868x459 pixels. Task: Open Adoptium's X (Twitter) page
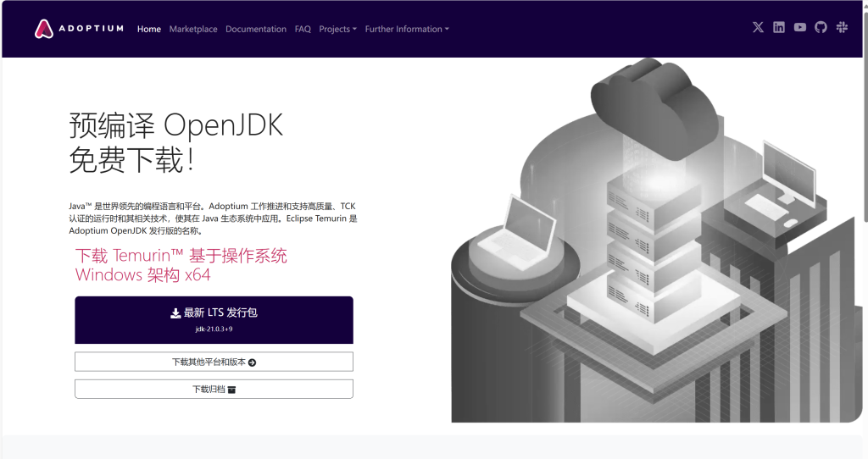coord(758,27)
